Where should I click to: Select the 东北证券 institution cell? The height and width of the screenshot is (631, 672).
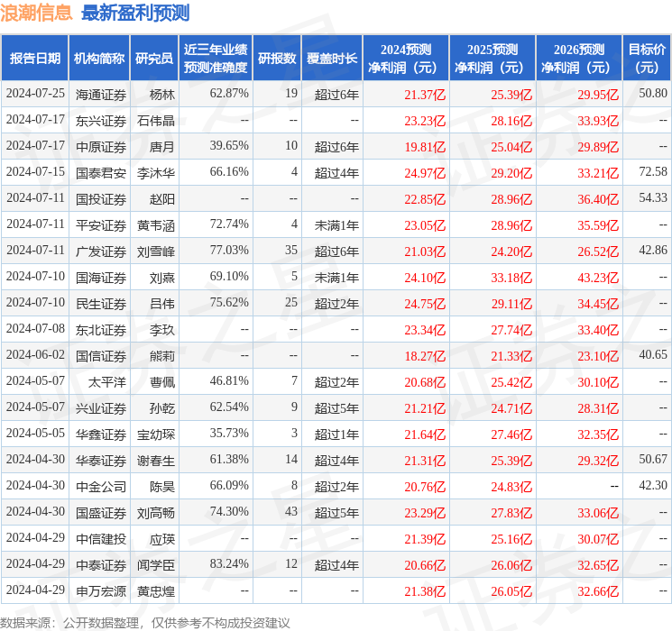click(101, 330)
